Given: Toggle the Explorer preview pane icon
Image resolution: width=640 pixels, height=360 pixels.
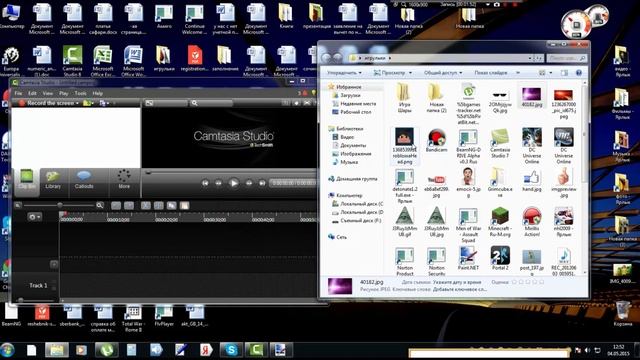Looking at the screenshot, I should [x=564, y=73].
